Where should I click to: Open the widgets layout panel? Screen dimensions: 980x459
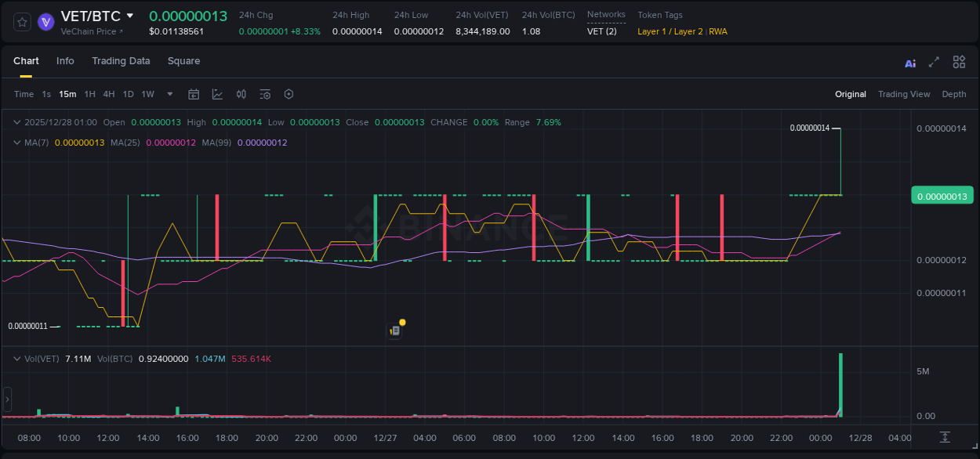pyautogui.click(x=959, y=62)
